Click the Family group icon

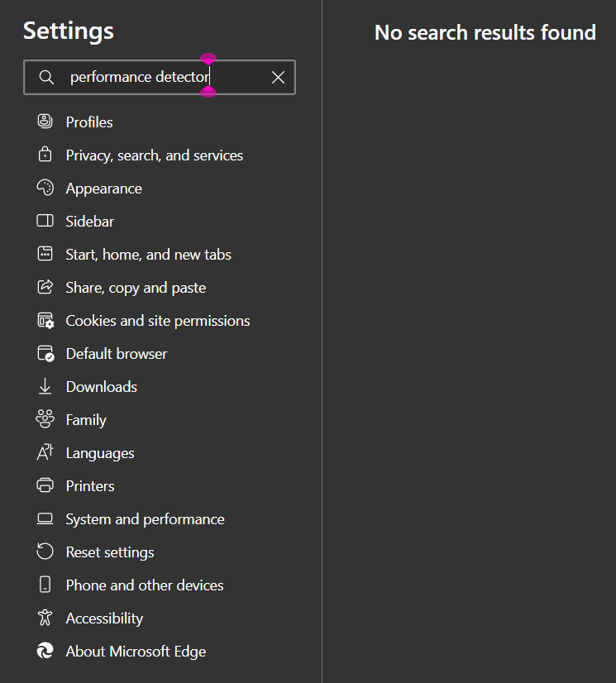(45, 419)
